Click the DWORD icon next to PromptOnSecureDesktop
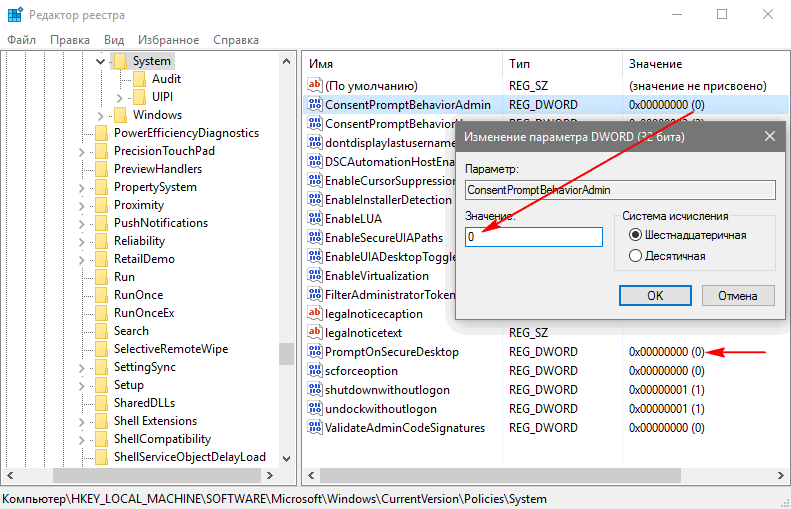The height and width of the screenshot is (509, 791). (315, 352)
